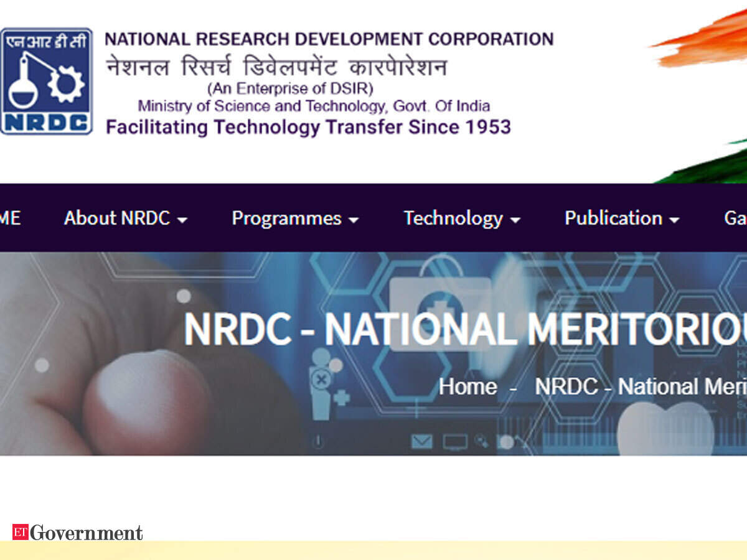Click the envelope icon in the banner
The width and height of the screenshot is (747, 560).
421,442
